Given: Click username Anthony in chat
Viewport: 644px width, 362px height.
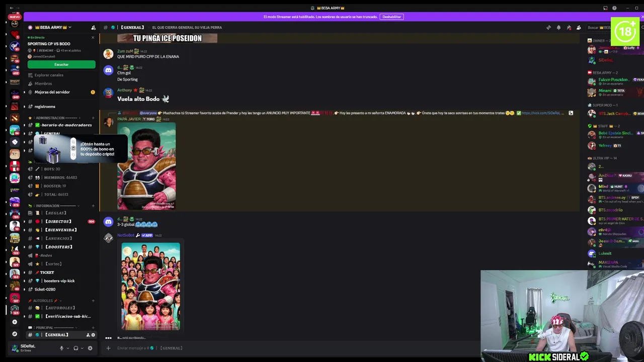Looking at the screenshot, I should point(124,90).
